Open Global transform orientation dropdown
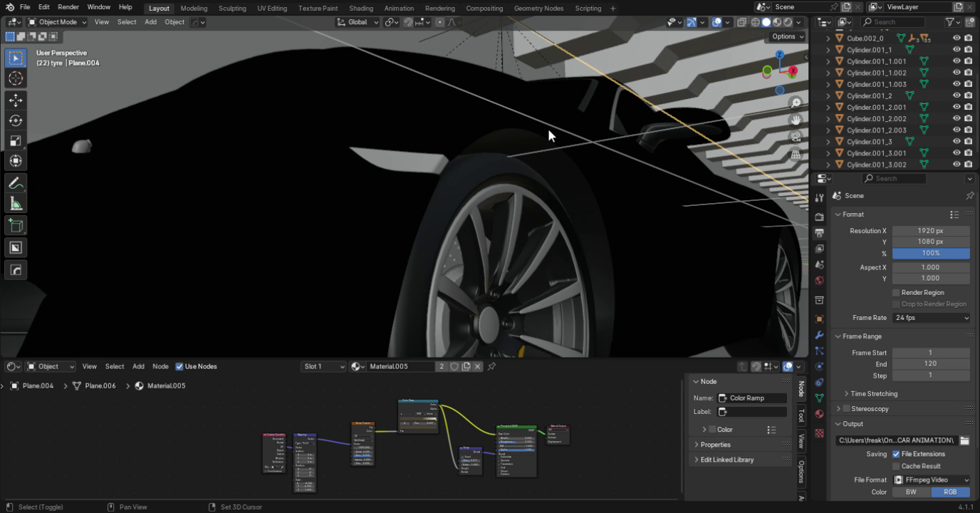 point(359,22)
